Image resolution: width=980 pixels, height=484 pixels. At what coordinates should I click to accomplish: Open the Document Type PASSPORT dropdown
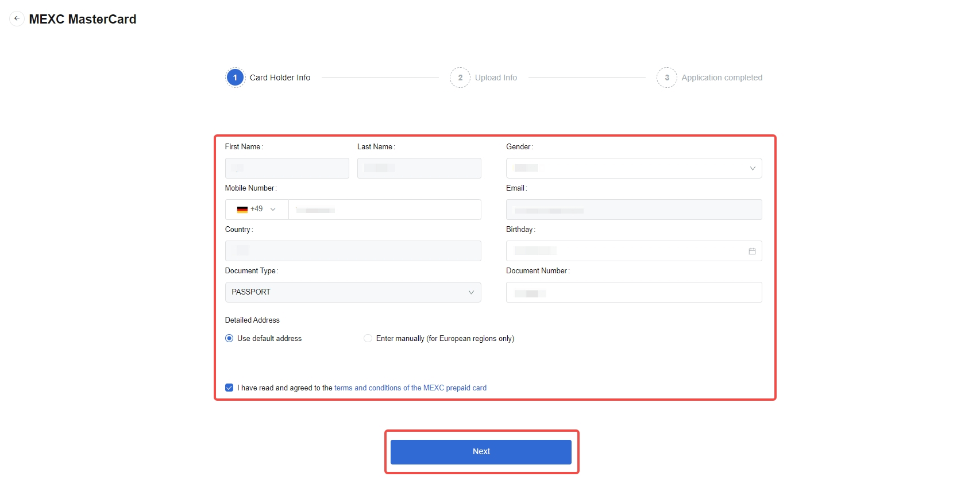[353, 292]
